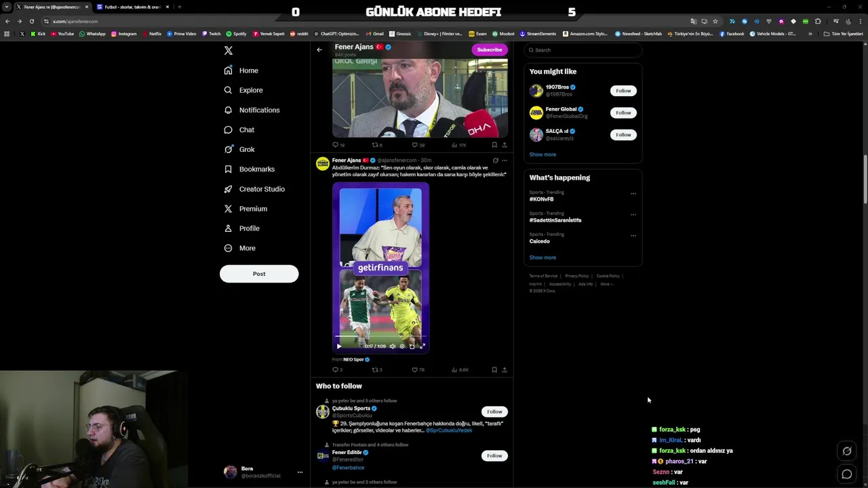Viewport: 868px width, 488px height.
Task: Open Bora account menu dots
Action: [300, 472]
